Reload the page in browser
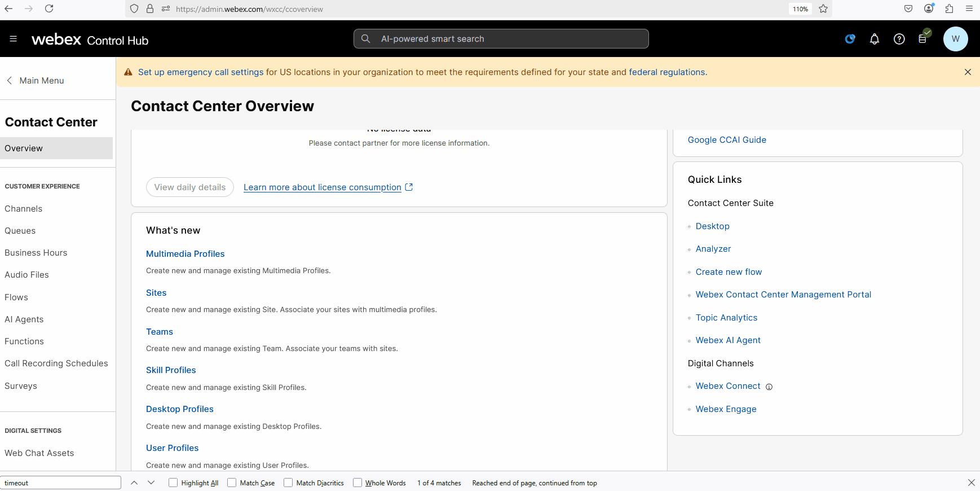Screen dimensions: 980x491 (49, 8)
